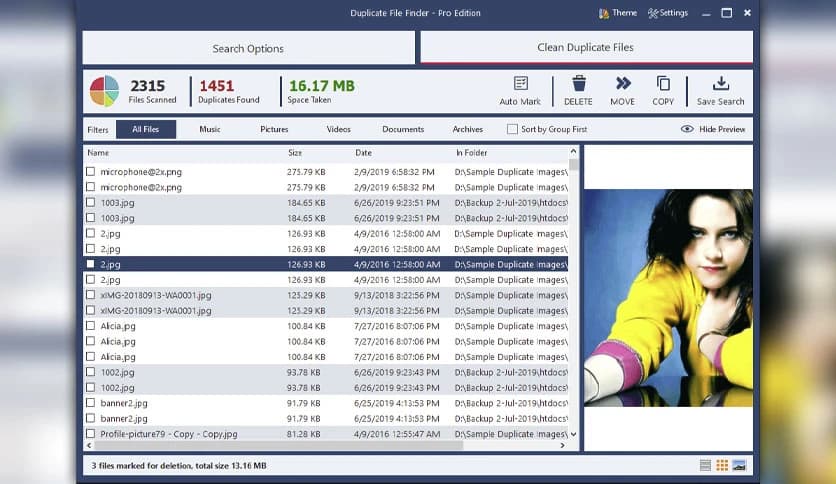Click the colorful pie chart icon

point(104,91)
